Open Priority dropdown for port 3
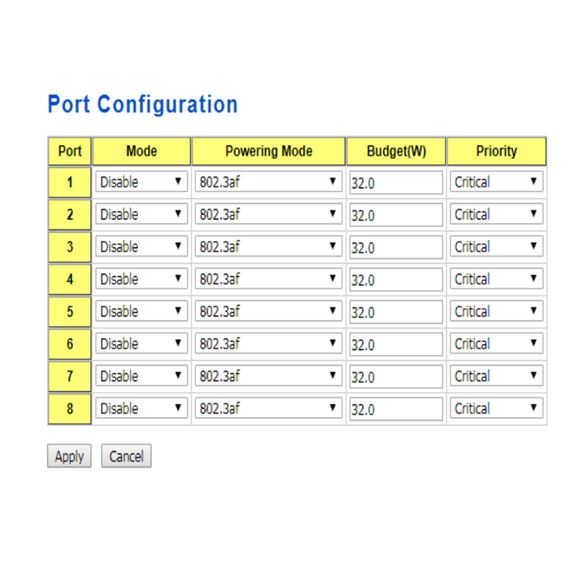The height and width of the screenshot is (580, 580). (496, 246)
